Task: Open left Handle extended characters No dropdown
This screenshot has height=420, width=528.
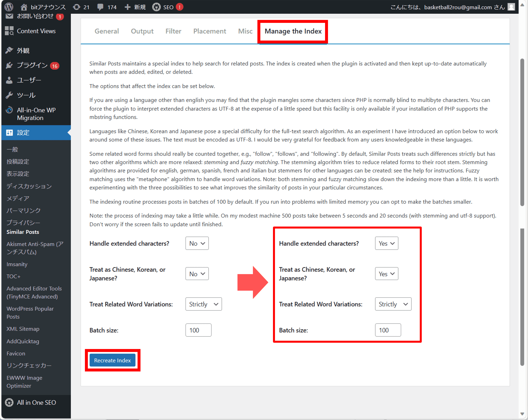Action: (197, 243)
